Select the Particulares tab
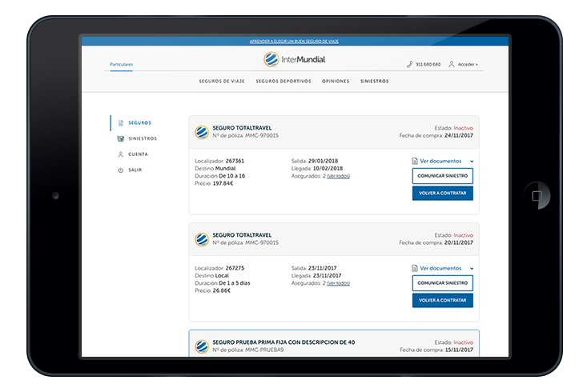Image resolution: width=579 pixels, height=392 pixels. 121,64
